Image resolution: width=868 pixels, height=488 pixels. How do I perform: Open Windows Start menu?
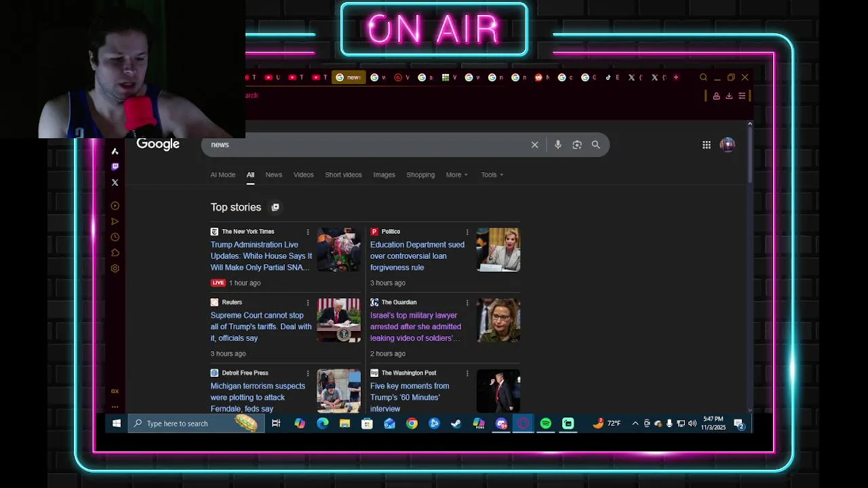point(116,424)
